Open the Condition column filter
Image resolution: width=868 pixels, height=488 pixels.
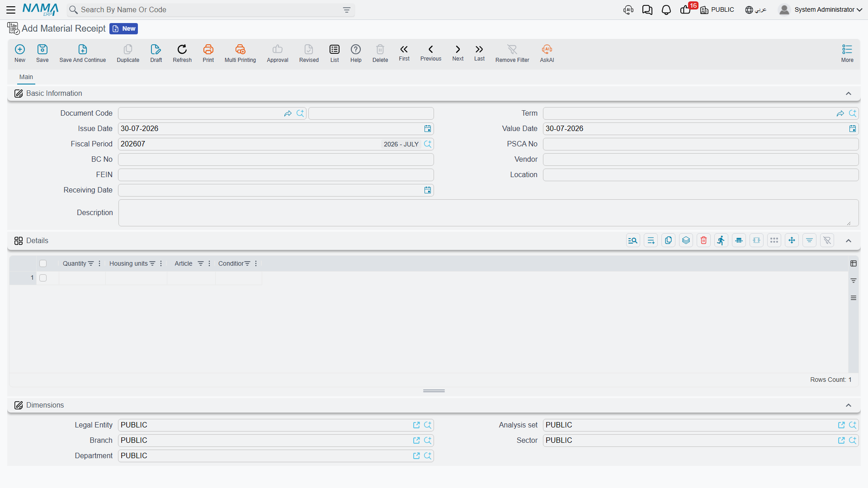pyautogui.click(x=247, y=264)
